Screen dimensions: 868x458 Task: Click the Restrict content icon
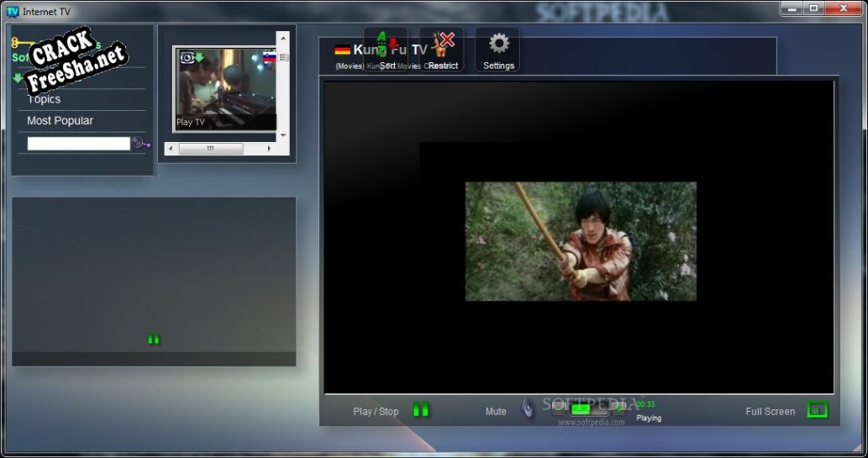click(x=443, y=49)
